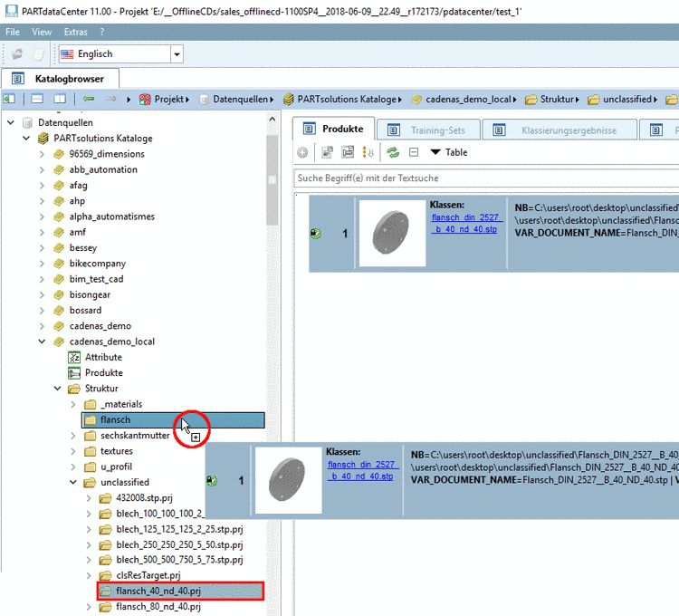
Task: Select the bikecompany catalog
Action: click(97, 264)
